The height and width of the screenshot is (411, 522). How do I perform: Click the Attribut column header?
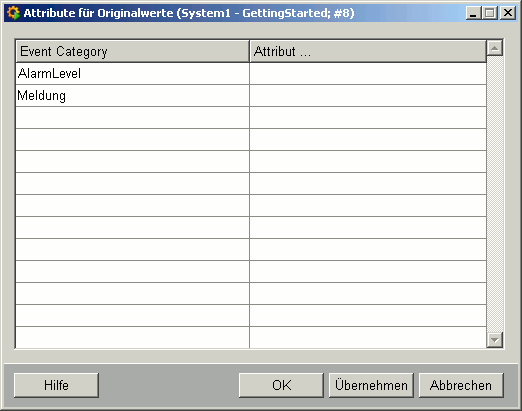[x=368, y=51]
